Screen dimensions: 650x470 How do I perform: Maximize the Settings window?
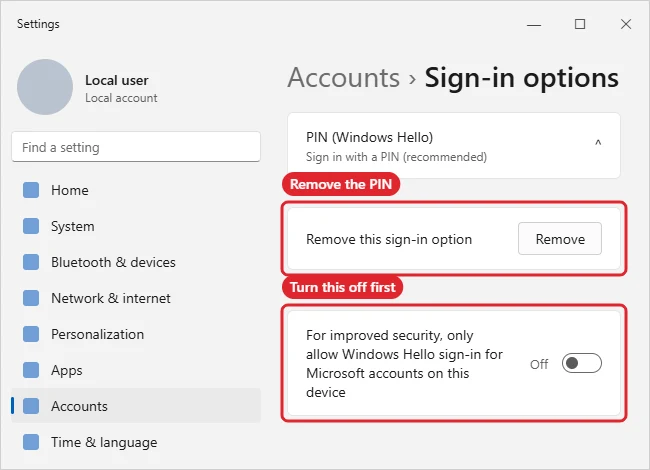click(580, 24)
